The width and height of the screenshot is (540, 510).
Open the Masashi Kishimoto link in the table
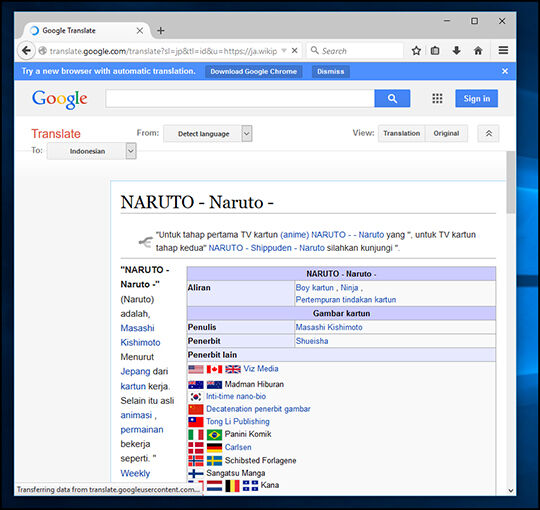(329, 327)
